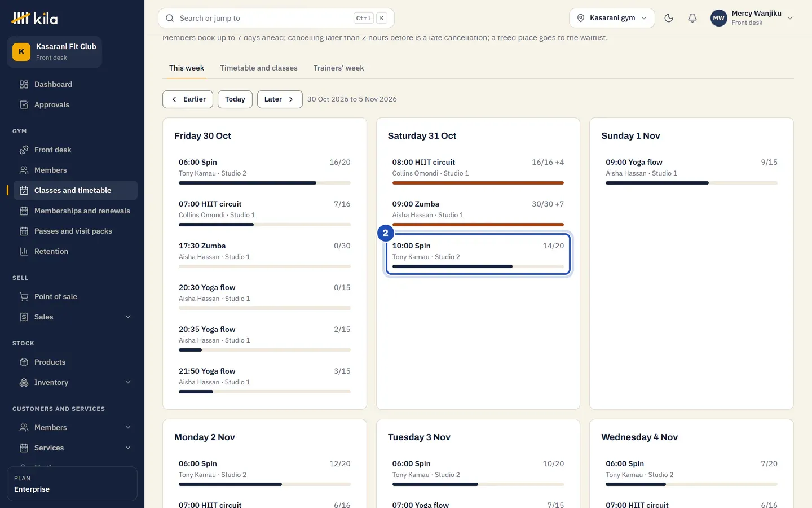This screenshot has width=812, height=508.
Task: Open the Saturday 10:00 Spin class card
Action: click(478, 254)
